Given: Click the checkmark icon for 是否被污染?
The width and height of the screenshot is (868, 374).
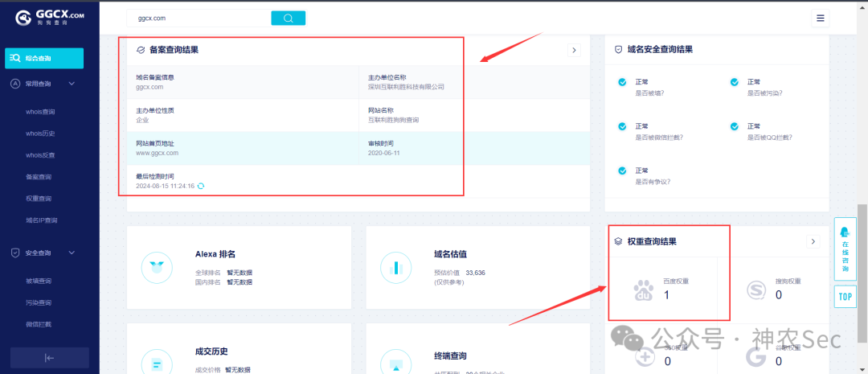Looking at the screenshot, I should (x=735, y=82).
